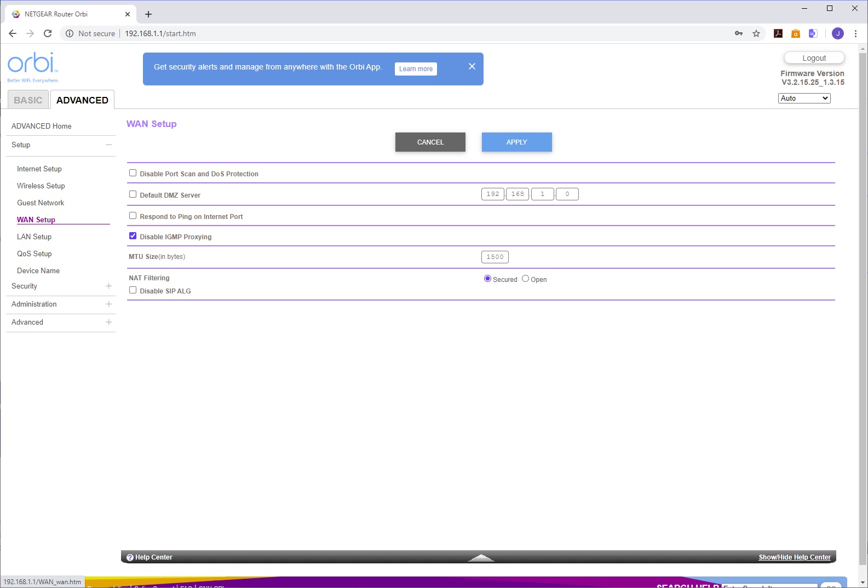Click Learn more in banner

click(416, 69)
